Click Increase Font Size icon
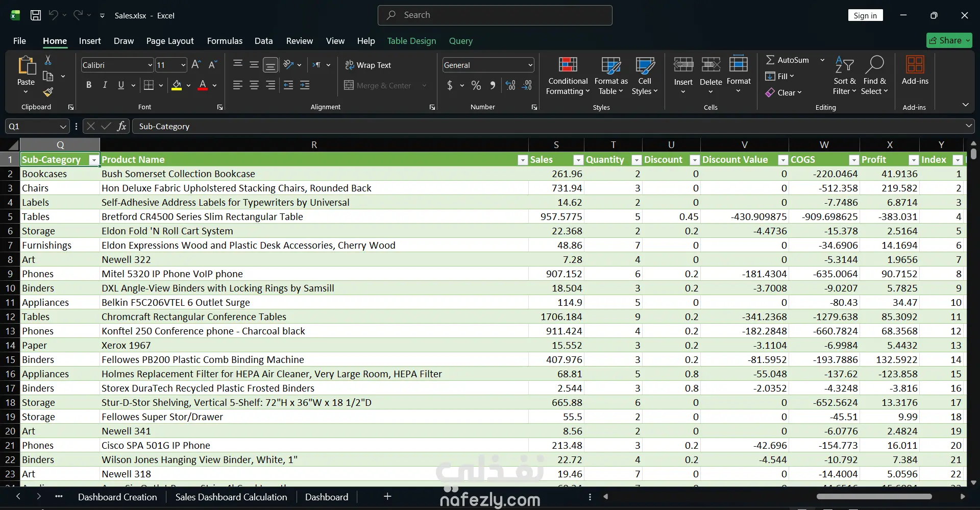This screenshot has height=510, width=980. pyautogui.click(x=196, y=65)
